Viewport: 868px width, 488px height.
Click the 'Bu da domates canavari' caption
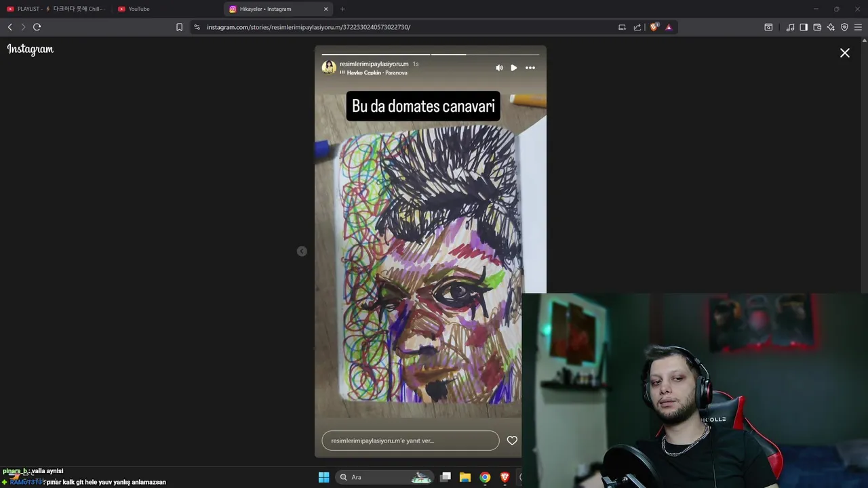[423, 106]
